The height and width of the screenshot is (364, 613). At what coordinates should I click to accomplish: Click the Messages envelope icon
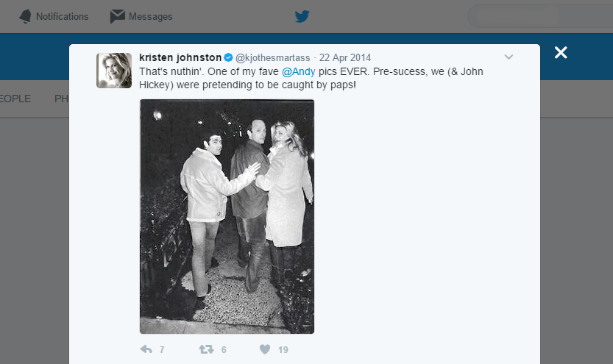(117, 16)
